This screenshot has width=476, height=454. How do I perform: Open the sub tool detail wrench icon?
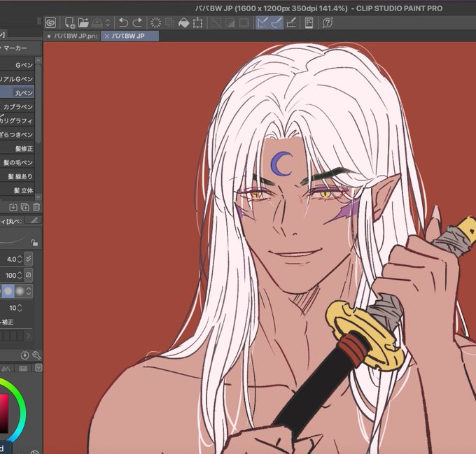[x=36, y=355]
